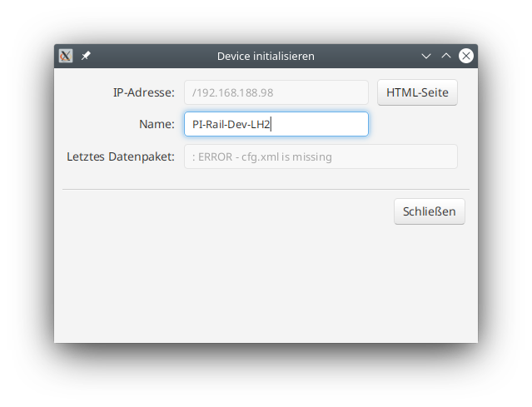Image resolution: width=532 pixels, height=407 pixels.
Task: Toggle the pin window icon
Action: point(86,56)
